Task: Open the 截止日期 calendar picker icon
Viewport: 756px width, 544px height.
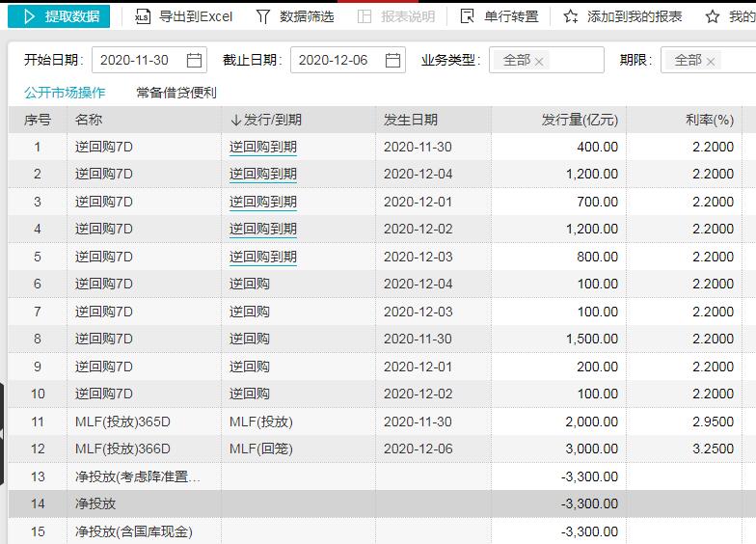Action: [x=392, y=60]
